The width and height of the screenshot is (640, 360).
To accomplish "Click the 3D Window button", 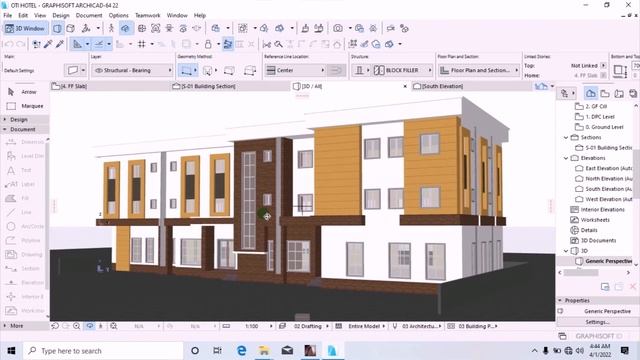I will tap(25, 29).
